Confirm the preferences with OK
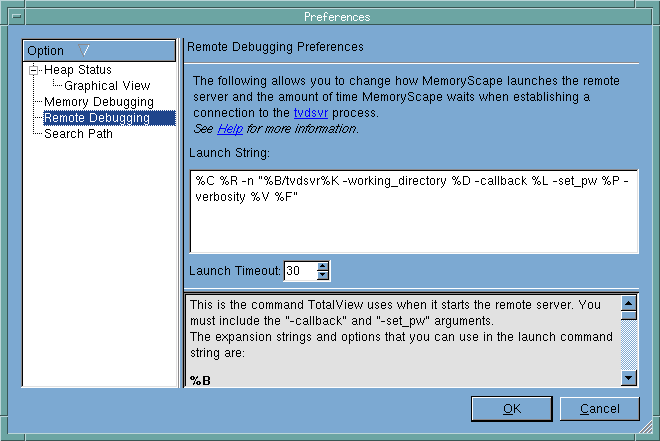The height and width of the screenshot is (441, 660). [x=511, y=408]
